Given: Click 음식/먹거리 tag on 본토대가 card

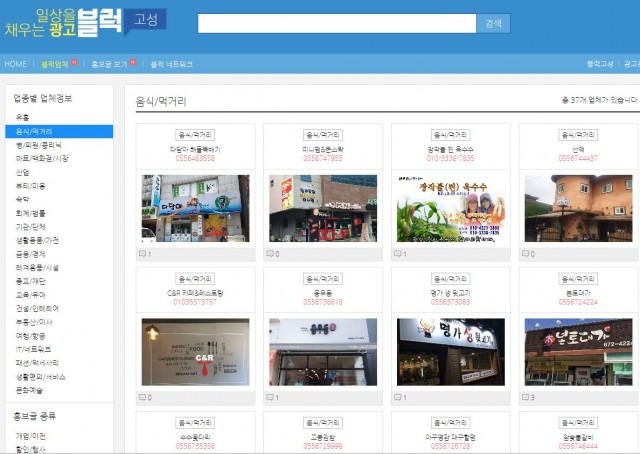Looking at the screenshot, I should [578, 279].
